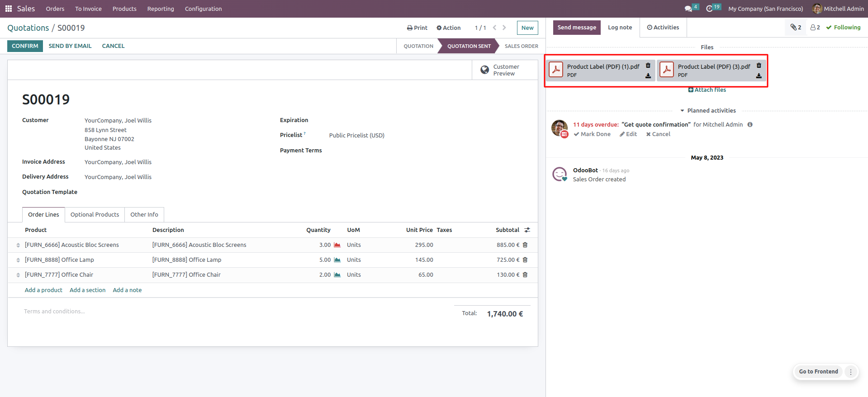Open column settings in order lines header

tap(527, 230)
